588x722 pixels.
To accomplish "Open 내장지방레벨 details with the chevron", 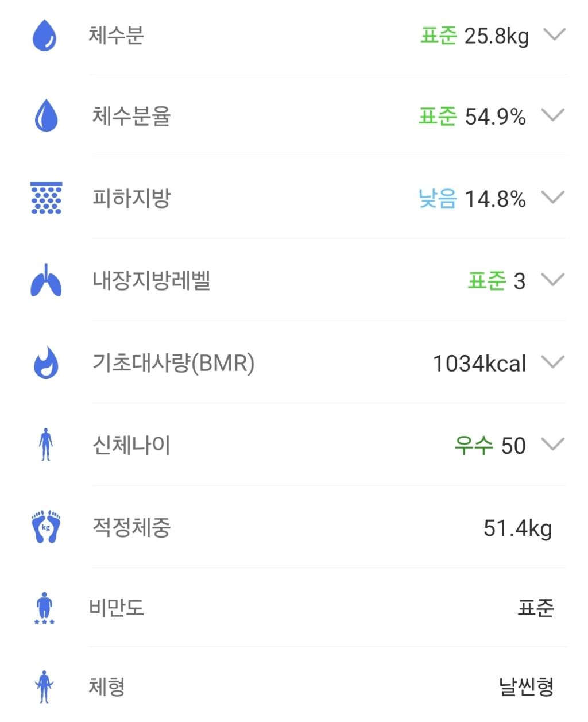I will click(553, 280).
